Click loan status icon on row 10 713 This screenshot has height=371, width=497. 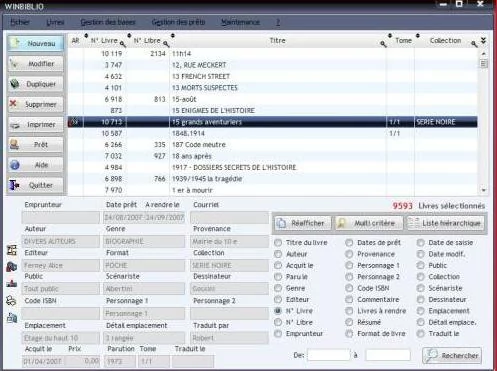[74, 122]
